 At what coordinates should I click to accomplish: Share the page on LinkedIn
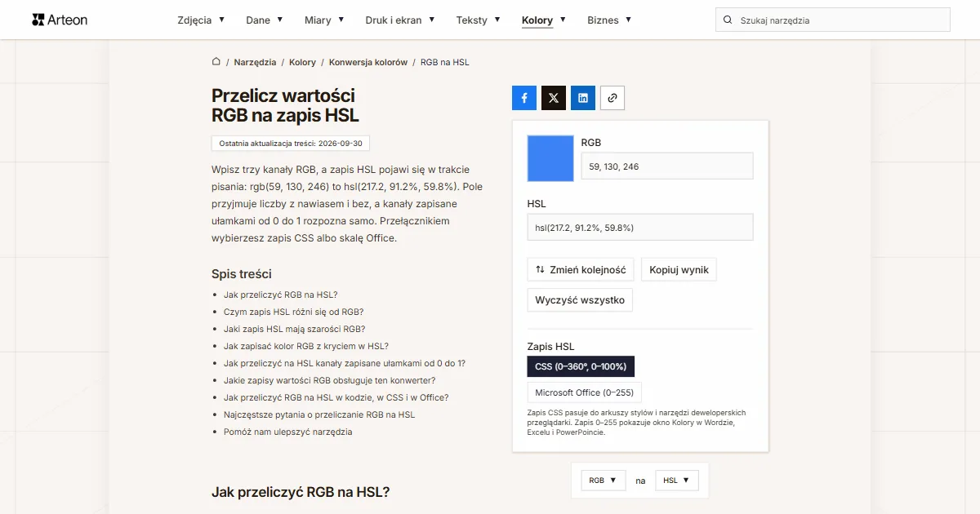coord(583,98)
